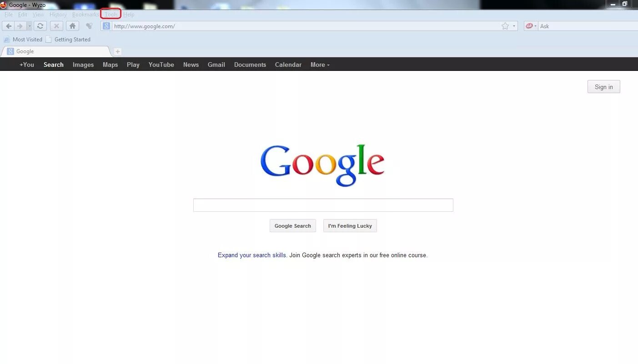
Task: Go back with the Back arrow button
Action: [x=9, y=26]
